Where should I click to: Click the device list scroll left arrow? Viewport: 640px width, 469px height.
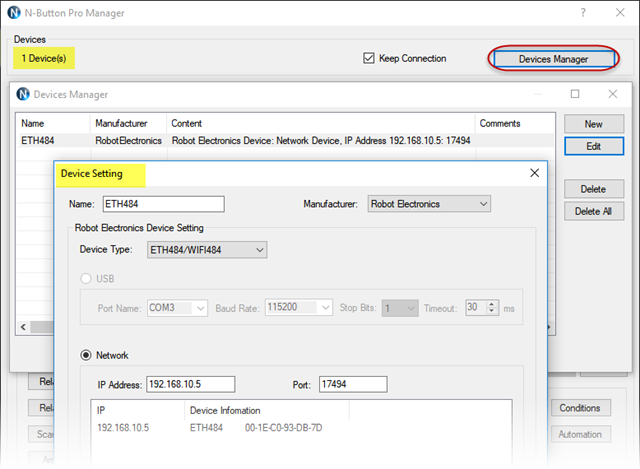click(23, 327)
